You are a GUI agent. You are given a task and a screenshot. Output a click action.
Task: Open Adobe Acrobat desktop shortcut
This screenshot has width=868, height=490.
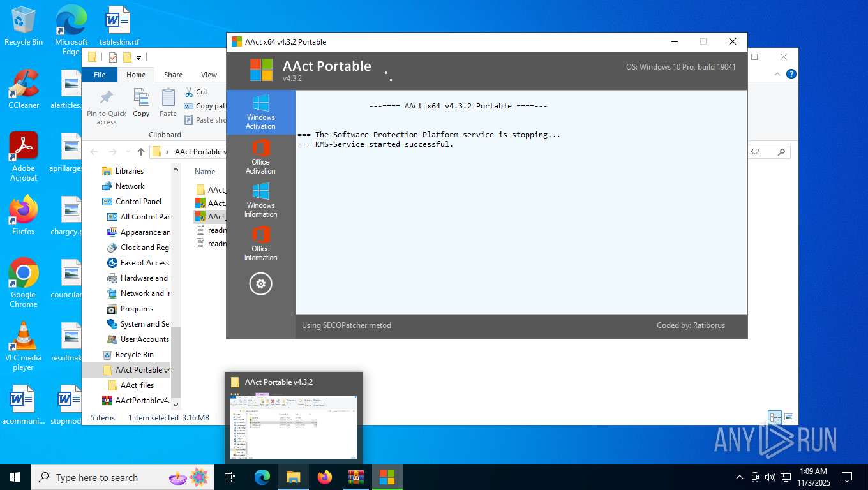[24, 157]
